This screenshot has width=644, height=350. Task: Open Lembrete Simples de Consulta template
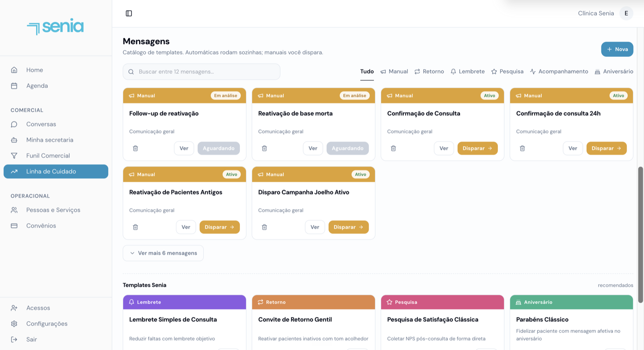point(173,319)
